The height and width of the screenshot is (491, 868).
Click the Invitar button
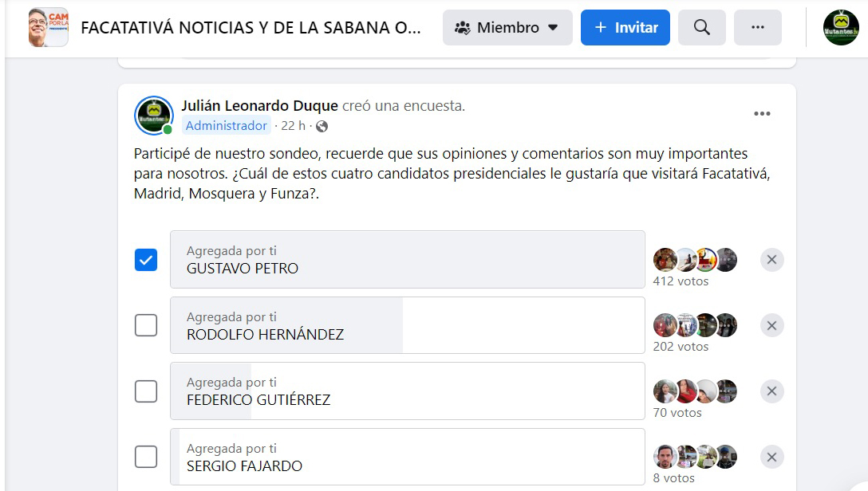[x=625, y=28]
